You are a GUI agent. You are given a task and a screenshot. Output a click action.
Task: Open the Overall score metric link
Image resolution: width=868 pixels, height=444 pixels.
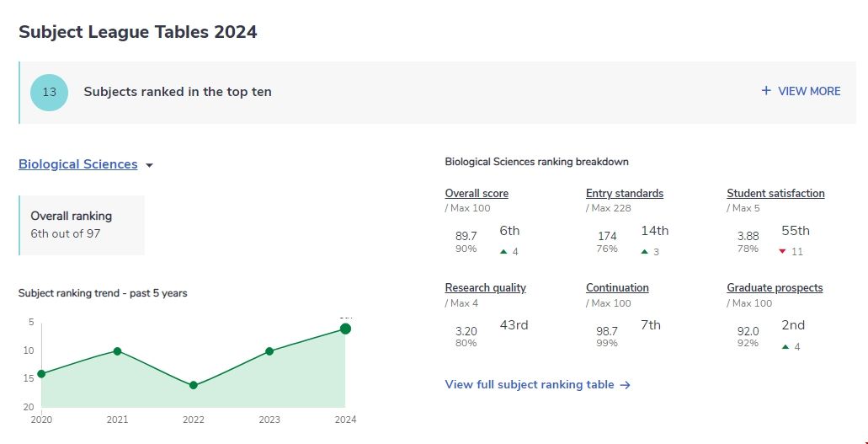[x=477, y=193]
